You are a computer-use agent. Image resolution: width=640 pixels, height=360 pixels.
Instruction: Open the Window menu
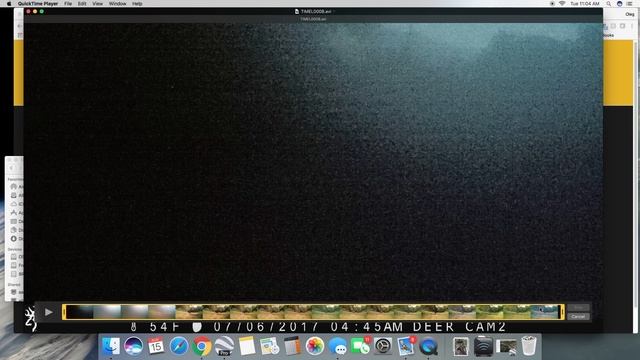(x=117, y=4)
